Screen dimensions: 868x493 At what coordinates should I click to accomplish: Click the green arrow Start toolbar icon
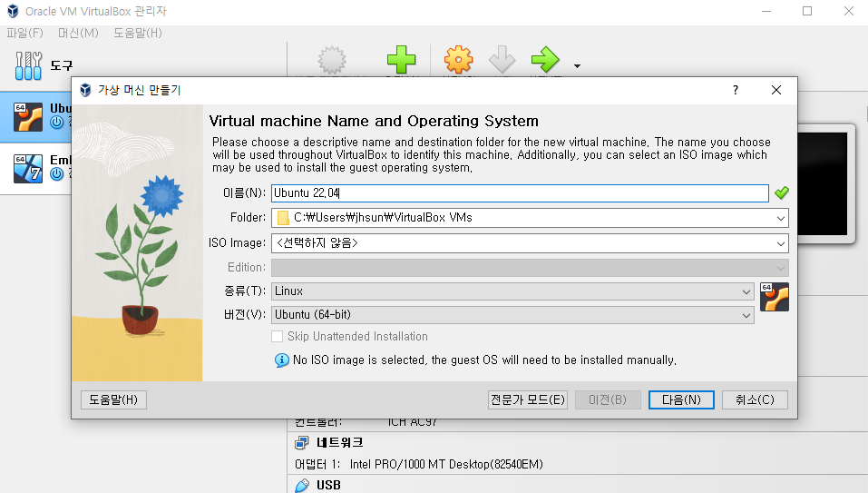click(545, 60)
